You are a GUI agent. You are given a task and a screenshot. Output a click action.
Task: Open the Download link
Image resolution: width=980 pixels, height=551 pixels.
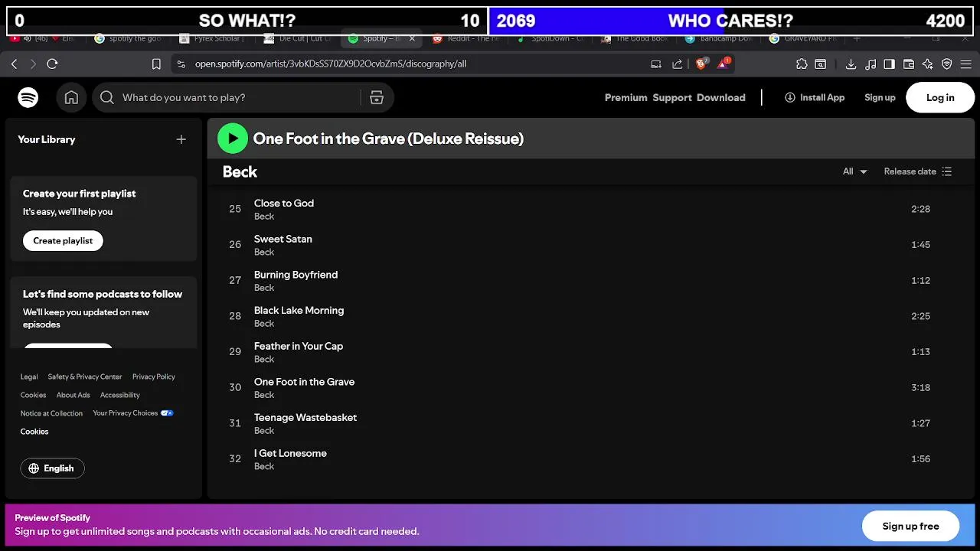[x=721, y=97]
